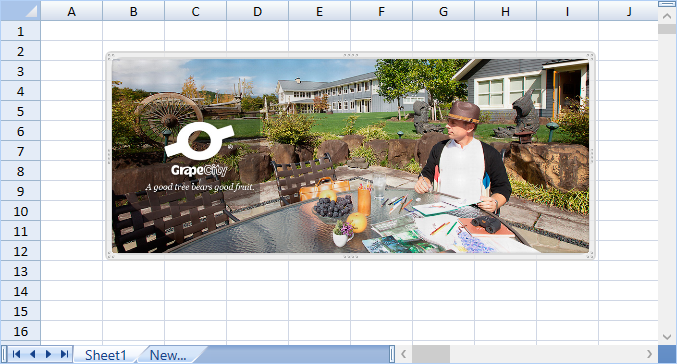
Task: Switch to the Sheet1 tab
Action: (x=106, y=355)
